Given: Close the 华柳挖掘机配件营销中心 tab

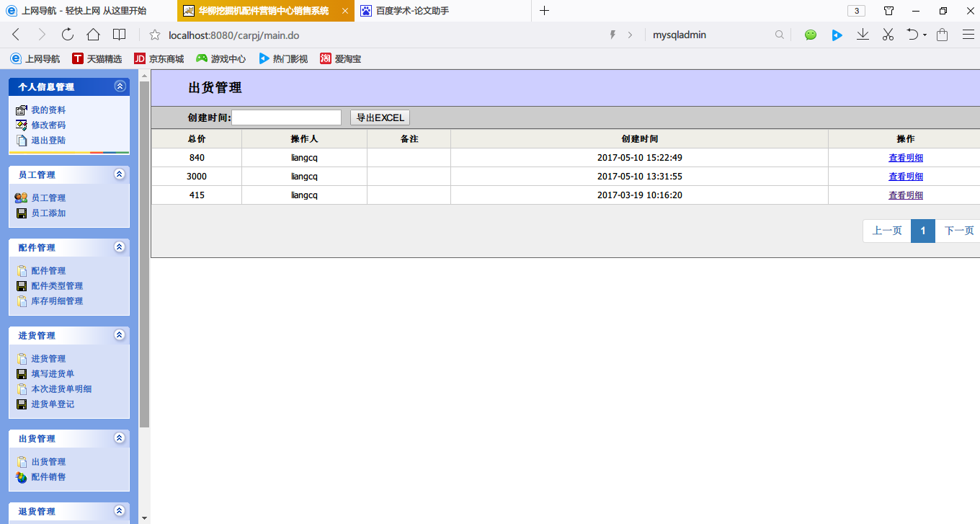Looking at the screenshot, I should pos(344,11).
